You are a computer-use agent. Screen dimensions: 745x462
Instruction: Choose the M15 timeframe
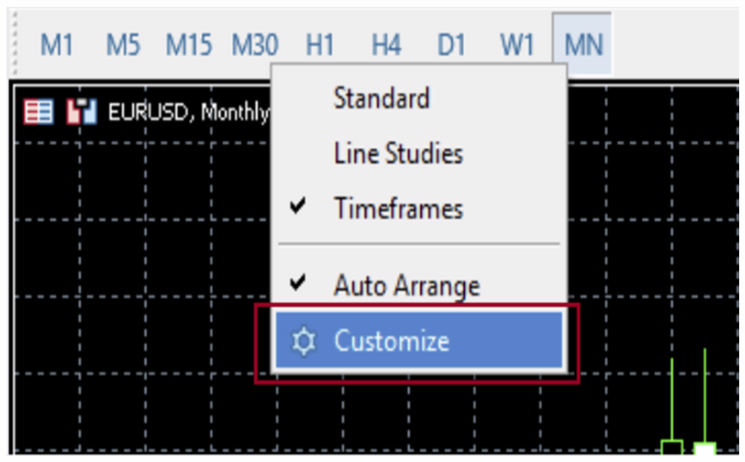(x=191, y=45)
